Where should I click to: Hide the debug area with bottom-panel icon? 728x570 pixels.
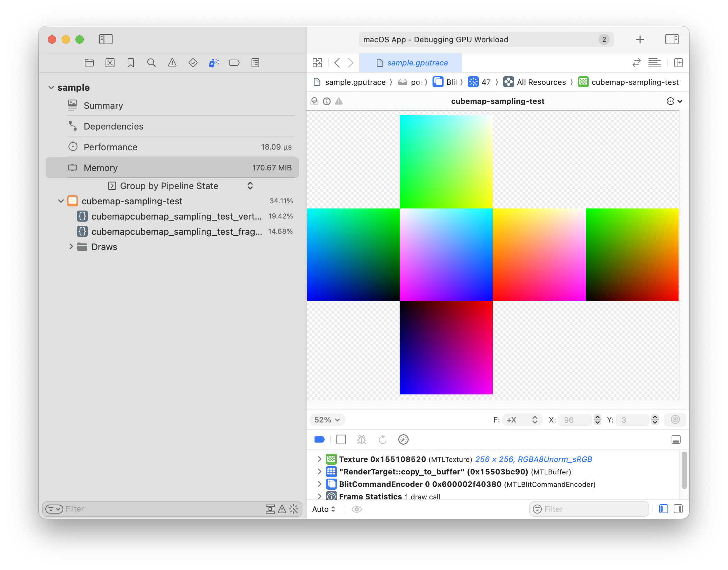[x=676, y=439]
